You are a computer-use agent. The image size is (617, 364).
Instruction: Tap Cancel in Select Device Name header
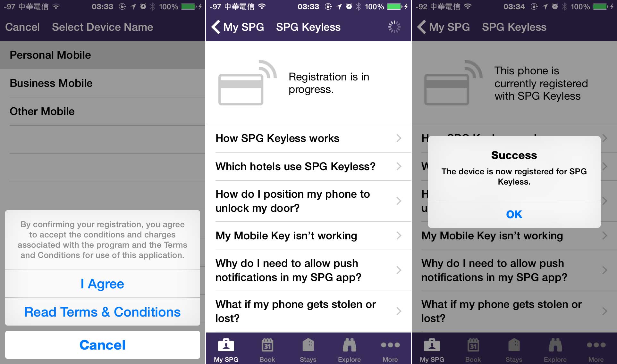click(22, 27)
